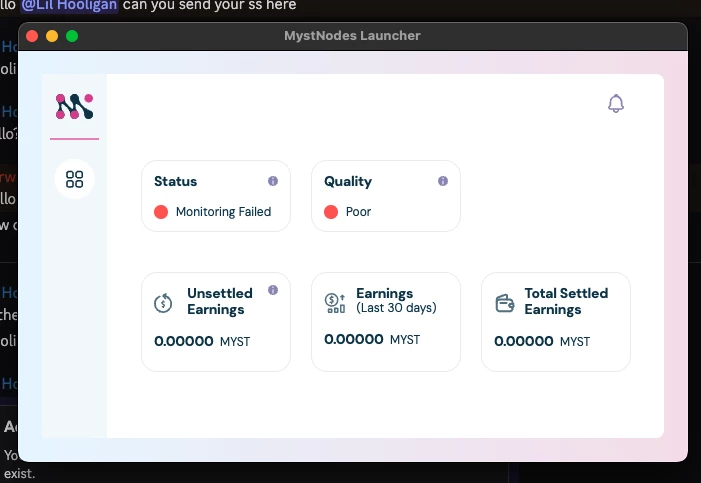Image resolution: width=701 pixels, height=483 pixels.
Task: Maximize the MystNodes Launcher window
Action: tap(72, 36)
